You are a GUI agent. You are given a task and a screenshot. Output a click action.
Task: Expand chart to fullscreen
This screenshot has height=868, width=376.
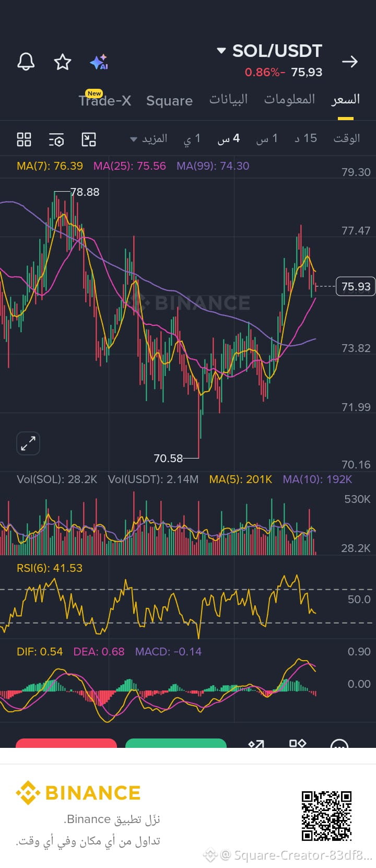point(28,443)
